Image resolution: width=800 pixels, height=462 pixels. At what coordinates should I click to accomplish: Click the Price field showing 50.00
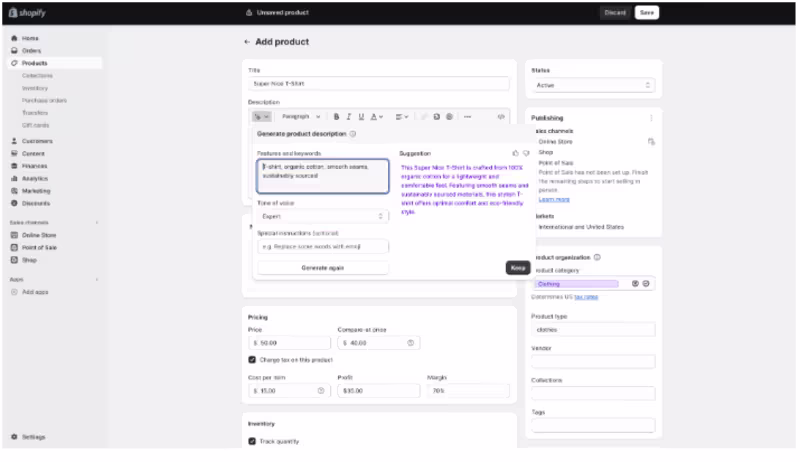coord(289,343)
